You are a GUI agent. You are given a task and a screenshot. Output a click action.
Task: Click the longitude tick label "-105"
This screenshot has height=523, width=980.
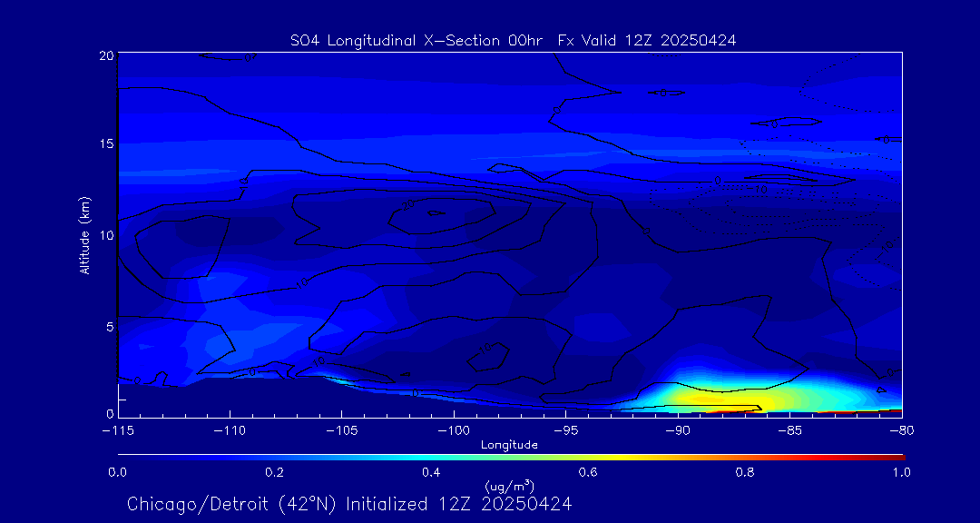coord(341,432)
